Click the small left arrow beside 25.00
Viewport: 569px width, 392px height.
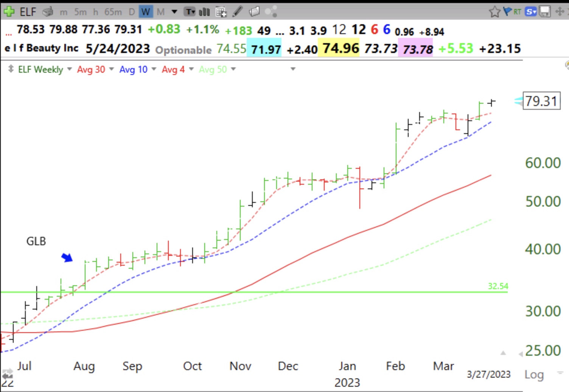(521, 354)
